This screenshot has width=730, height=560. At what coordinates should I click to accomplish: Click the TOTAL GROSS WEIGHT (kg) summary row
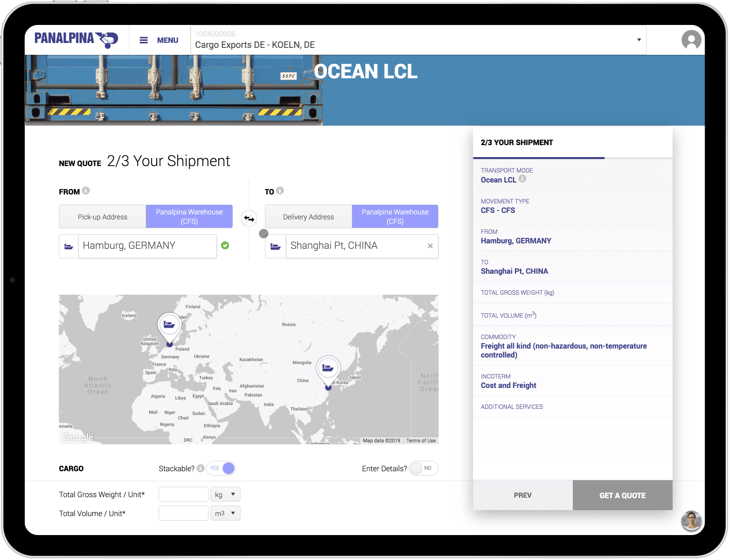click(x=573, y=293)
